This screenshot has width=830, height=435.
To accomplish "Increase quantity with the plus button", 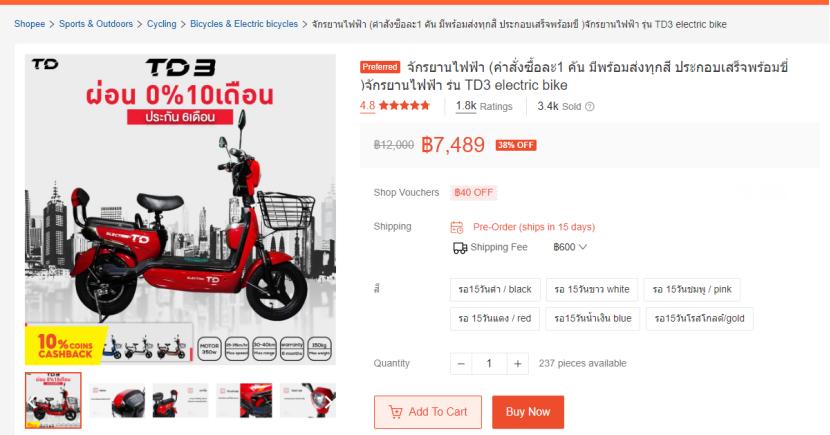I will [x=518, y=364].
